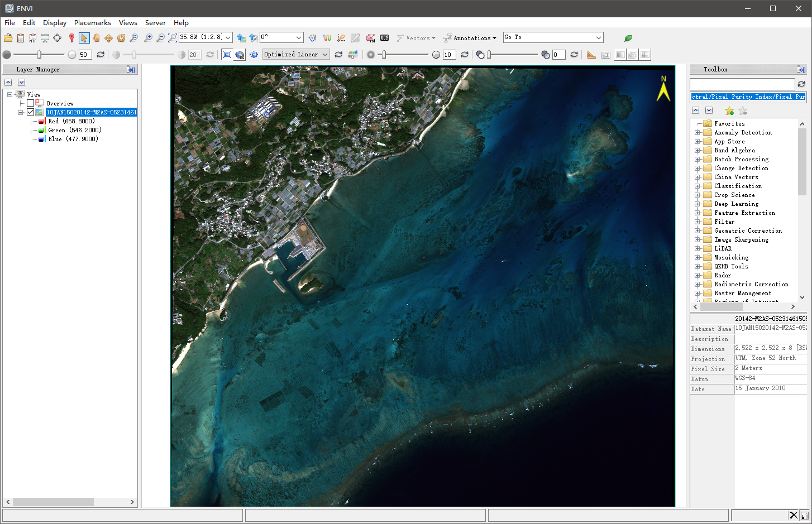Open the rotation angle dropdown

coord(299,38)
